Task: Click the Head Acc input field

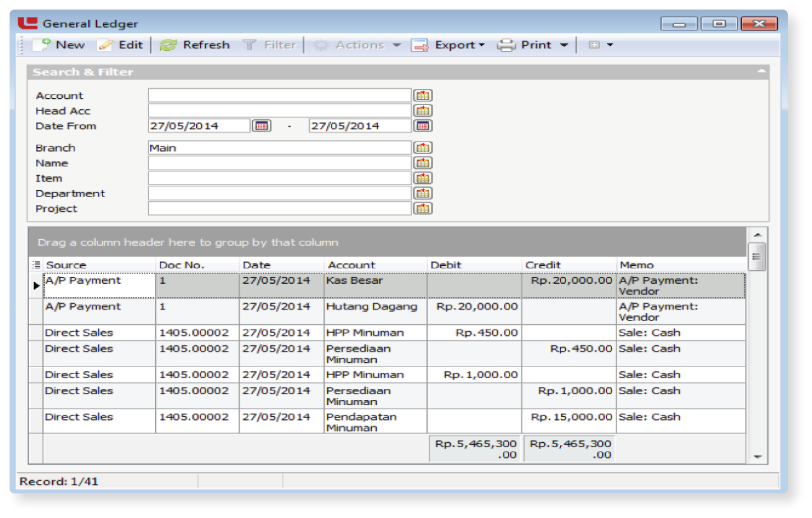Action: (280, 111)
